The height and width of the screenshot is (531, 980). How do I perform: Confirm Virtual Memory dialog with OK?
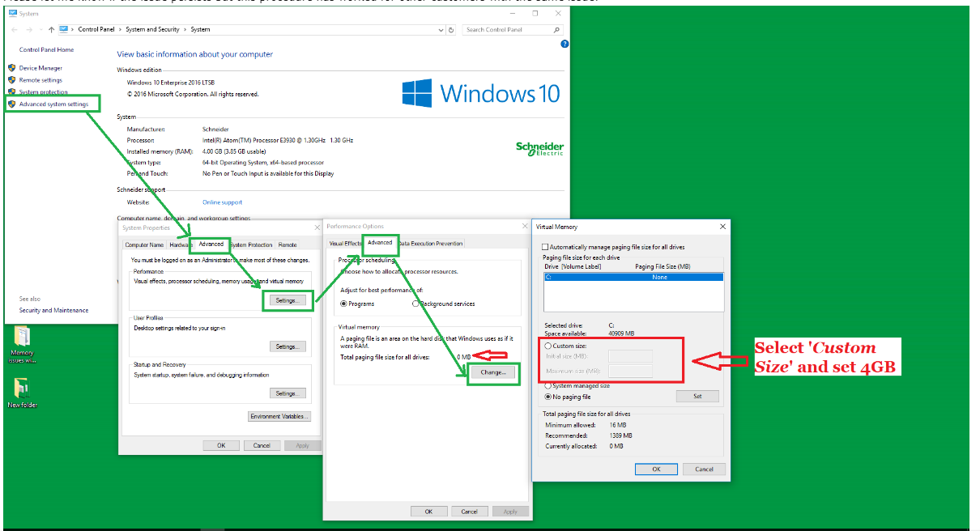656,469
